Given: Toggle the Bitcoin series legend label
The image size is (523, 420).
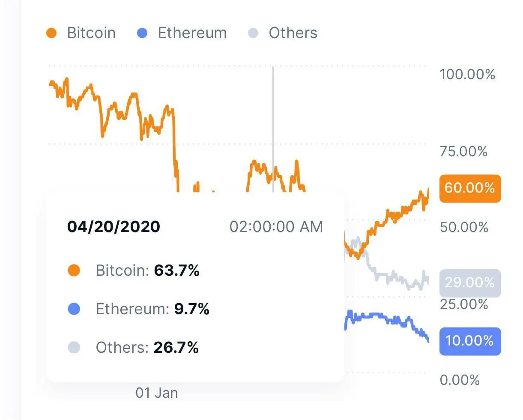Looking at the screenshot, I should pos(91,33).
